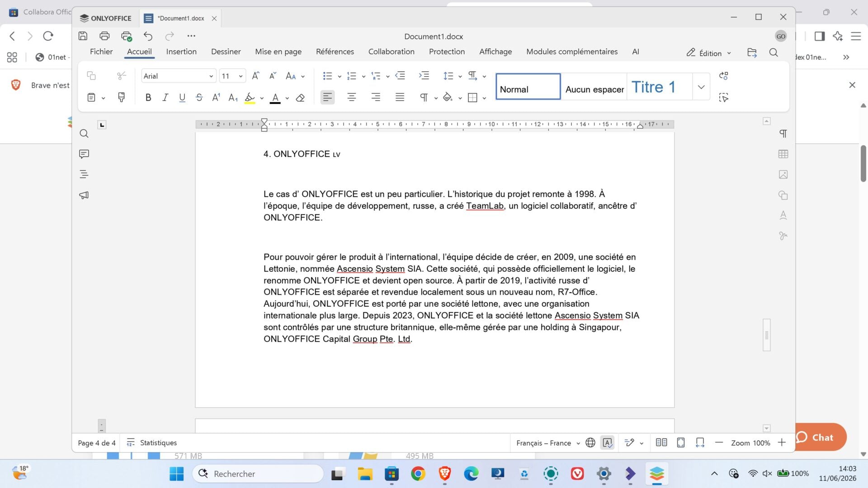Toggle fit to width view
Viewport: 868px width, 488px height.
point(700,443)
